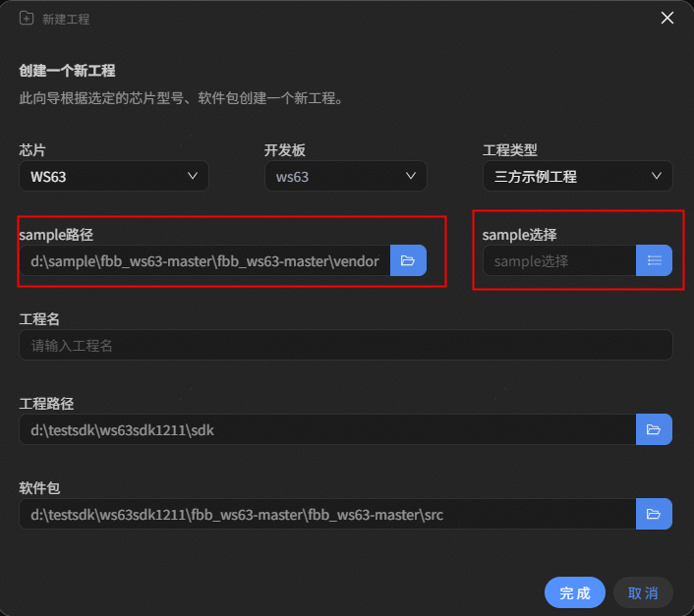This screenshot has width=694, height=616.
Task: Click the wizard description text below heading
Action: [180, 98]
